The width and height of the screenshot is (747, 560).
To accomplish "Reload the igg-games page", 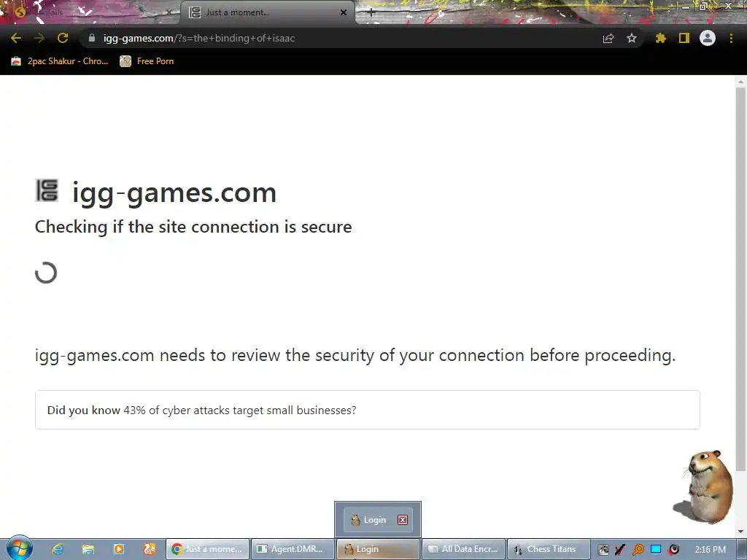I will click(x=63, y=38).
